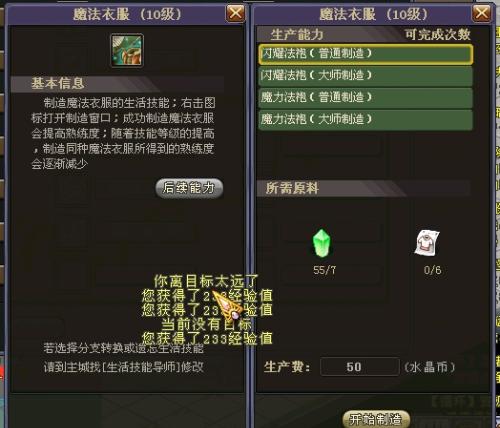This screenshot has width=500, height=428.
Task: Choose 魔力法袍（大师制造）recipe
Action: 366,120
